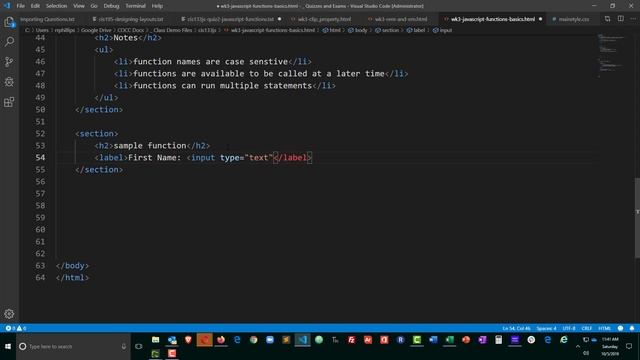Open the File menu
Viewport: 640px width, 360px height.
(x=20, y=6)
